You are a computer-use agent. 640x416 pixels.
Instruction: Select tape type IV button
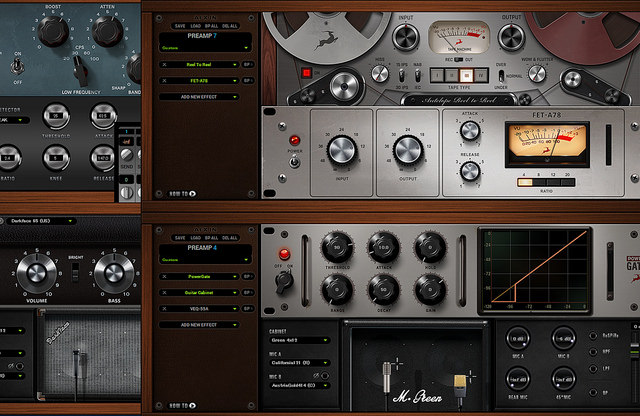tap(481, 76)
